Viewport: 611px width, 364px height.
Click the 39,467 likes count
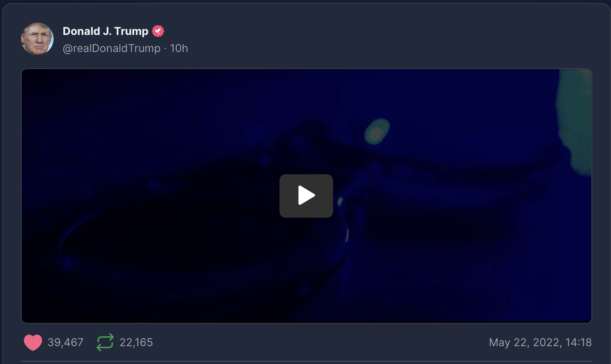pos(65,342)
